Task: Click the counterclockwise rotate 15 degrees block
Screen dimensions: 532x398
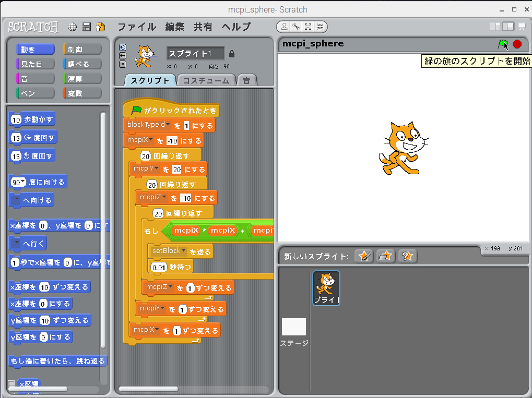Action: pos(32,156)
